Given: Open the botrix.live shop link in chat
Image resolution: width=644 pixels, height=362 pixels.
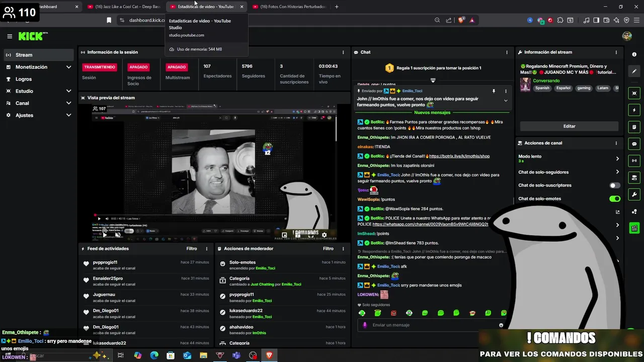Looking at the screenshot, I should coord(459,156).
